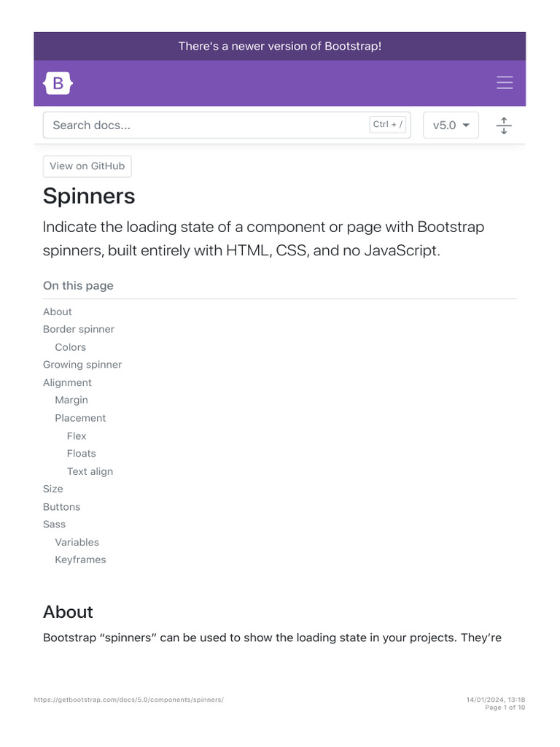Viewport: 560px width, 747px height.
Task: Click the Buttons contents link
Action: pos(61,506)
